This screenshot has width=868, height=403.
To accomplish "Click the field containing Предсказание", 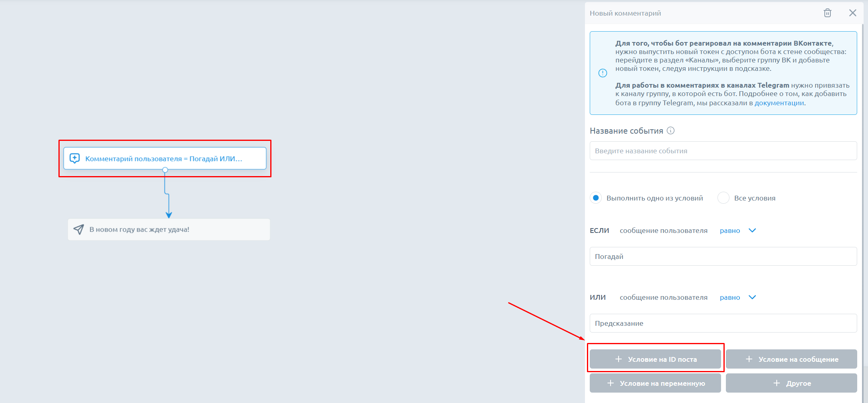I will [x=723, y=323].
